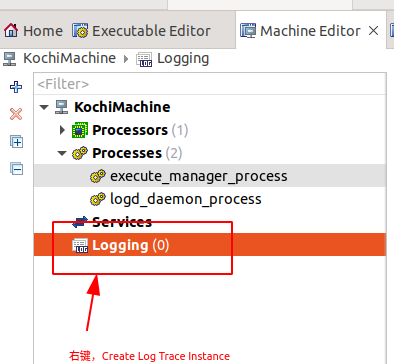Image resolution: width=394 pixels, height=364 pixels.
Task: Click the Filter input field
Action: click(210, 84)
